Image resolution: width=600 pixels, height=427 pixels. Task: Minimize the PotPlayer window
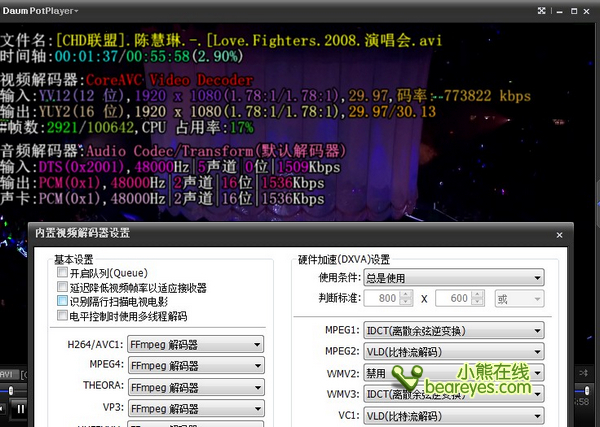coord(559,11)
